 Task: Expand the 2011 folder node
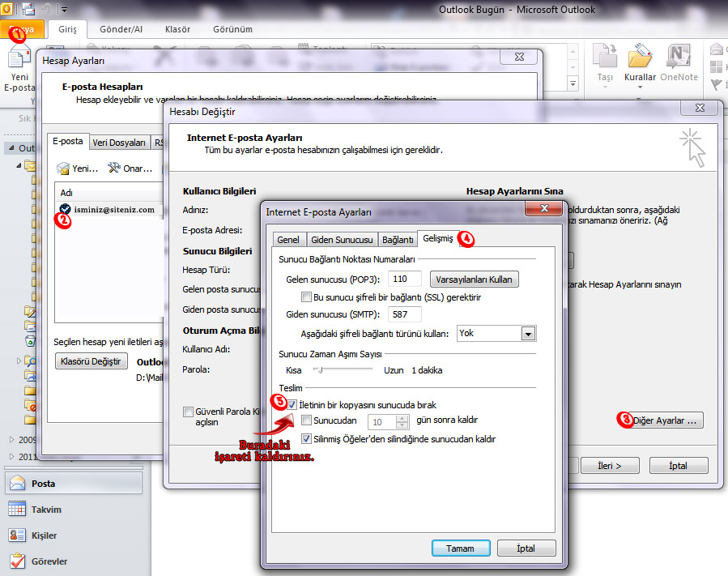[x=11, y=456]
